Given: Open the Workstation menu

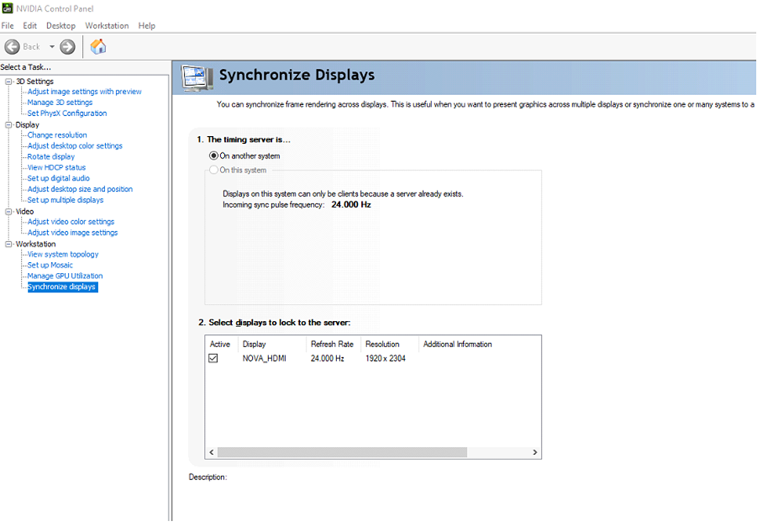Looking at the screenshot, I should point(107,26).
